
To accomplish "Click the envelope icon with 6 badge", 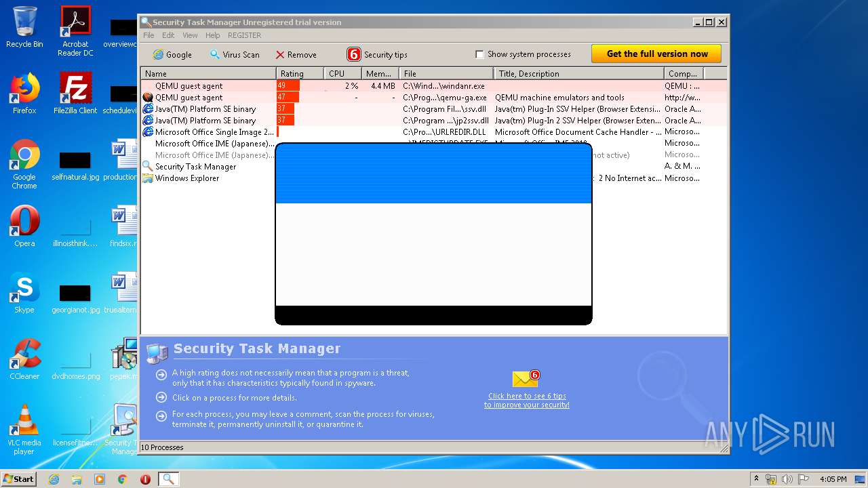I will tap(526, 379).
